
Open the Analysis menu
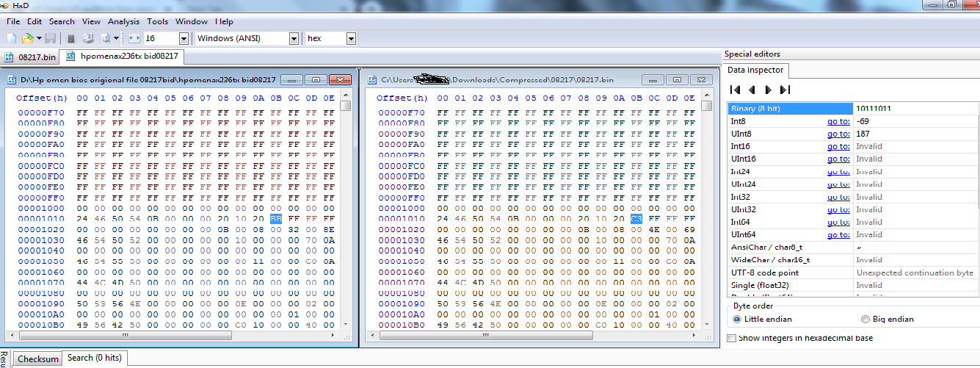click(124, 21)
